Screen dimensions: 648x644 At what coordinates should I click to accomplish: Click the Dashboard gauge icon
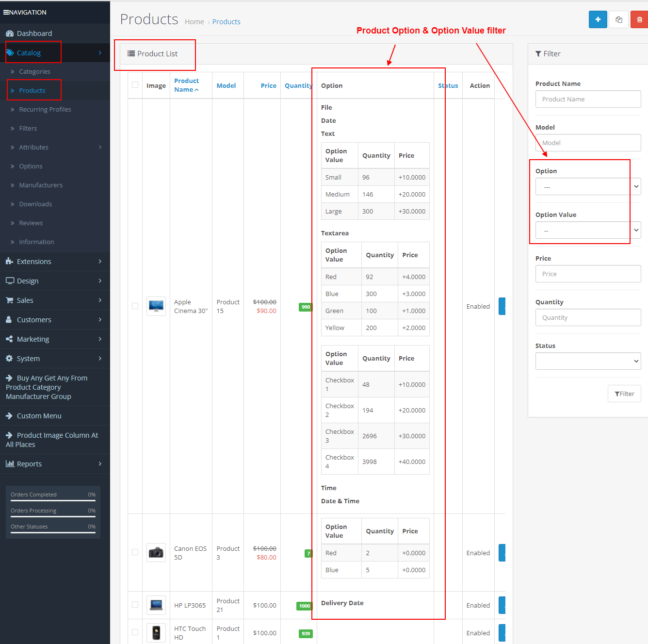tap(10, 33)
